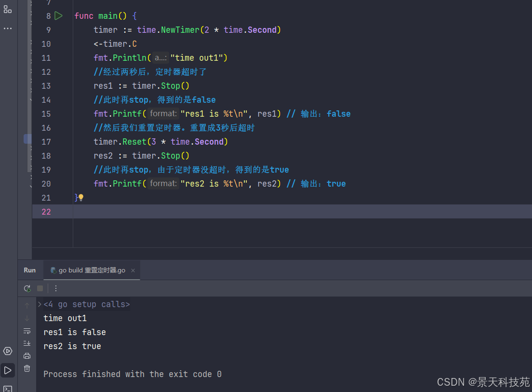Select the go build 重置定时器.go tab
The height and width of the screenshot is (392, 532).
pyautogui.click(x=88, y=270)
